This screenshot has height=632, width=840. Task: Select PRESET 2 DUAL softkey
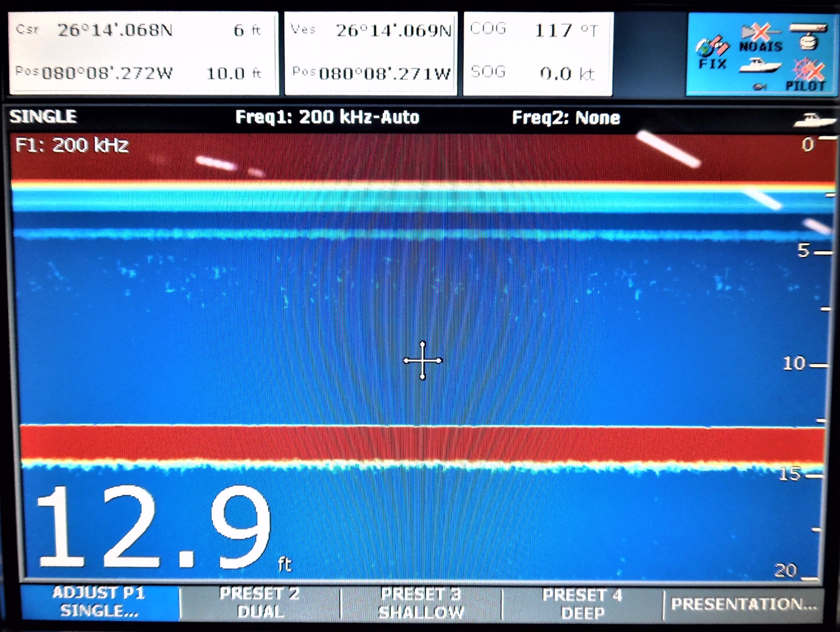260,603
